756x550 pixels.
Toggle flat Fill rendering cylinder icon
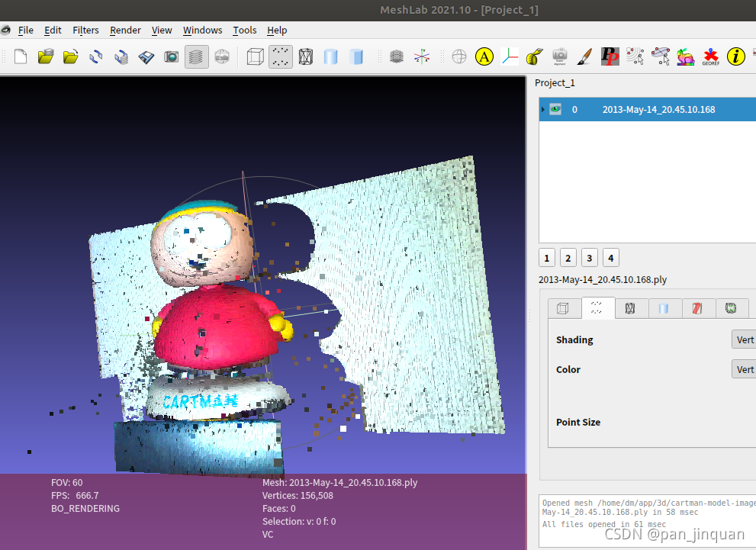(x=355, y=57)
